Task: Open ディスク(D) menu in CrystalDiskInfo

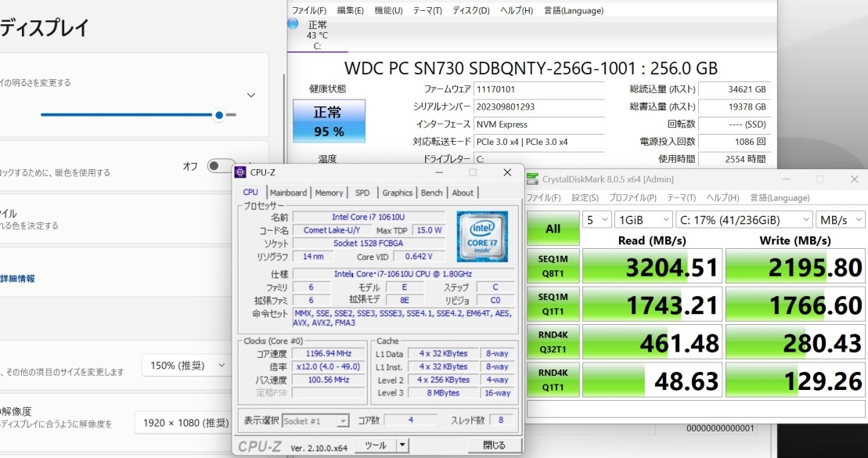Action: (471, 10)
